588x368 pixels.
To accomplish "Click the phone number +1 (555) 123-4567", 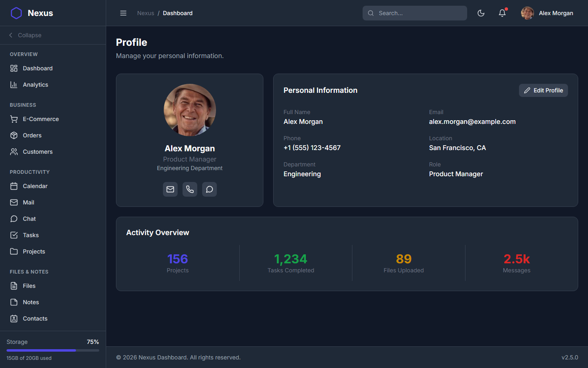I will 312,148.
